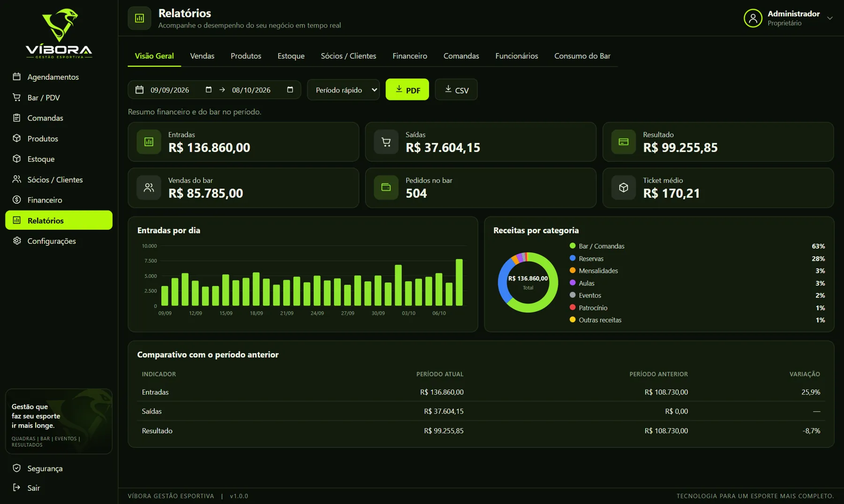Screen dimensions: 844x504
Task: Export the report as CSV
Action: point(456,90)
